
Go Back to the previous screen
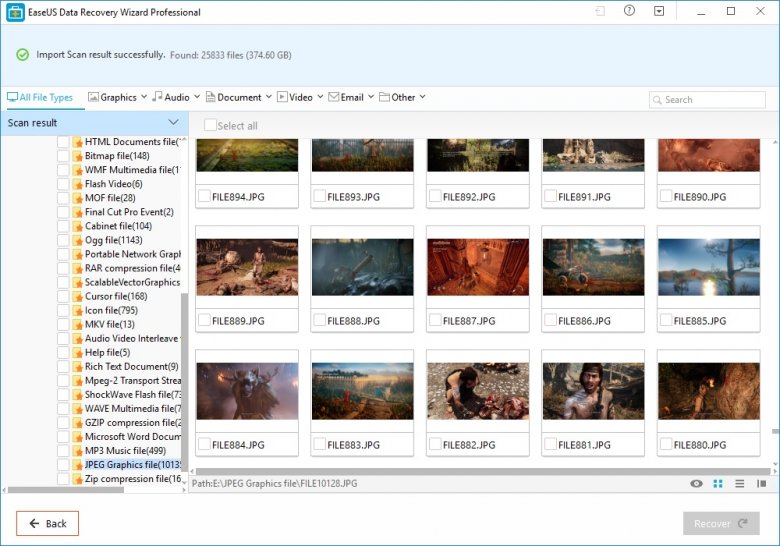tap(47, 523)
